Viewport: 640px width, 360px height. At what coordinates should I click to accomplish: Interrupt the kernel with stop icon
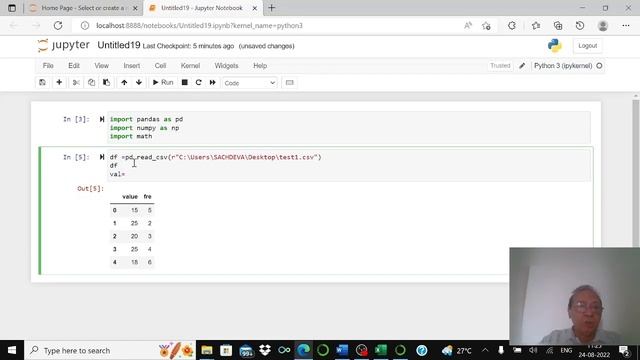click(x=184, y=82)
